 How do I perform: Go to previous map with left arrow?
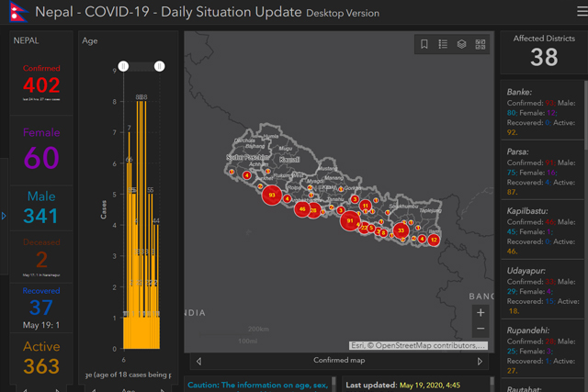198,361
